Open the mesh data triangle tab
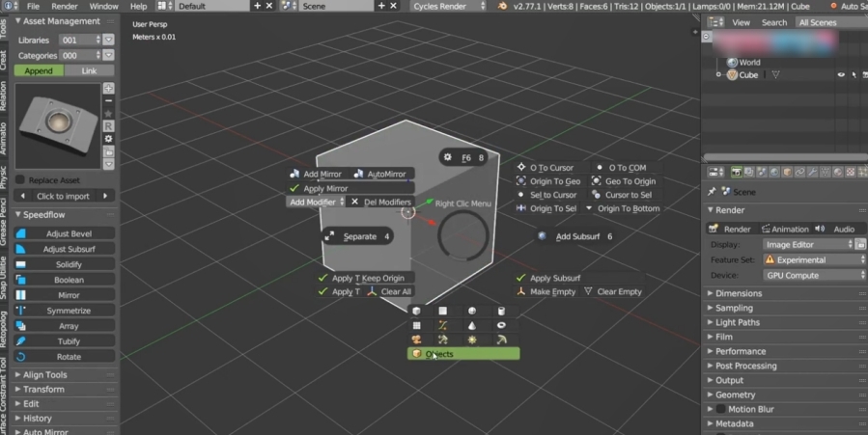The height and width of the screenshot is (435, 868). (825, 173)
